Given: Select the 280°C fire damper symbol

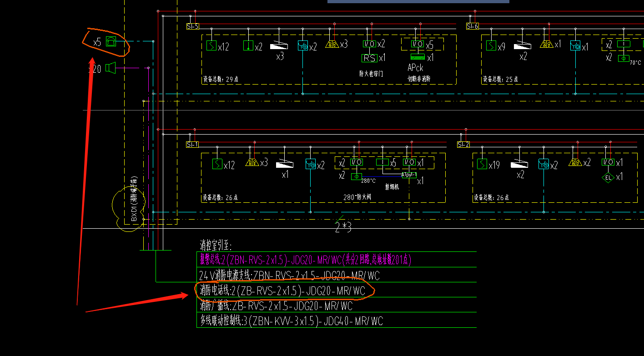Looking at the screenshot, I should point(356,176).
